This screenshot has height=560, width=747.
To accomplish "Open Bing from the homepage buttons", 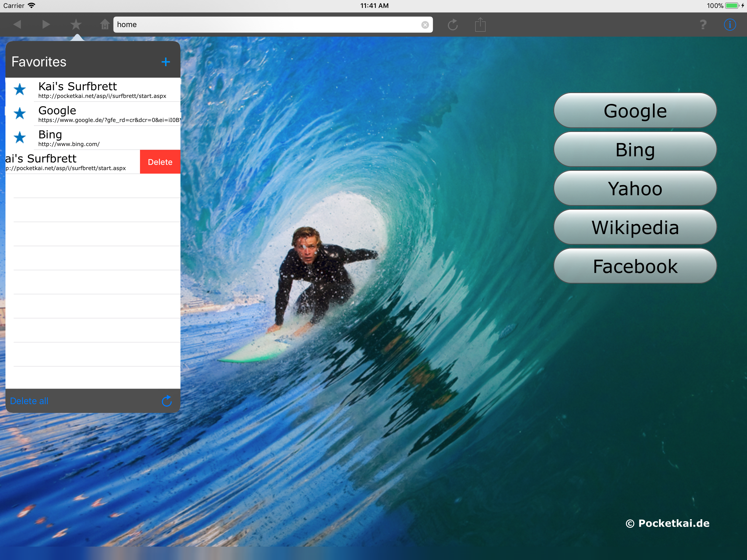I will (635, 149).
